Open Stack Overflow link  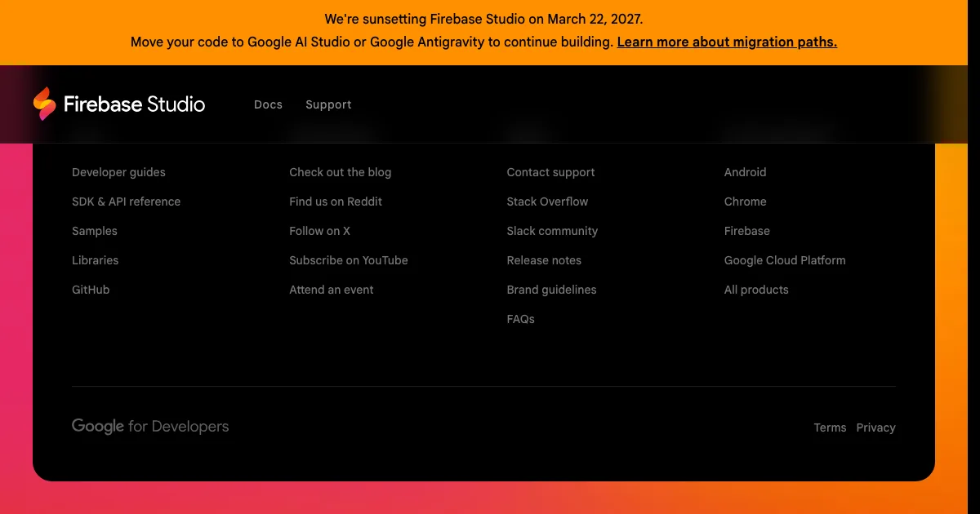(547, 202)
